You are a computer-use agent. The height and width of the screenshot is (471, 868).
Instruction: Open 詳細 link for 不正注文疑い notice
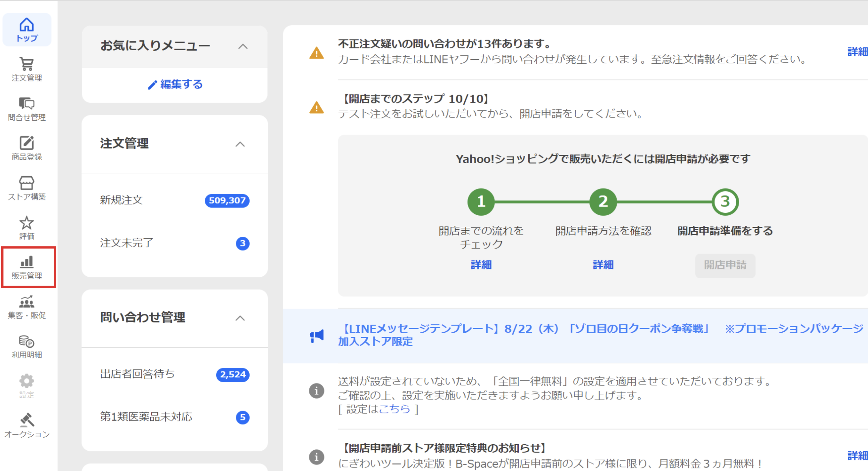(858, 52)
